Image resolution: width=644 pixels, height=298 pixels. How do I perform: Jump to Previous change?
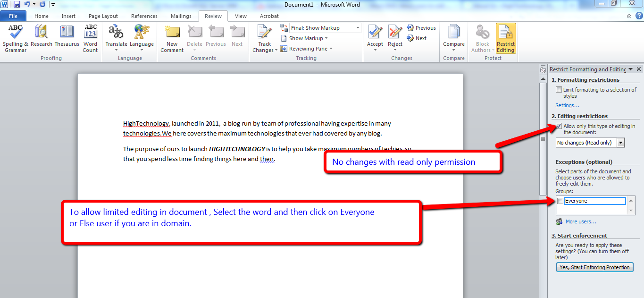pos(421,28)
